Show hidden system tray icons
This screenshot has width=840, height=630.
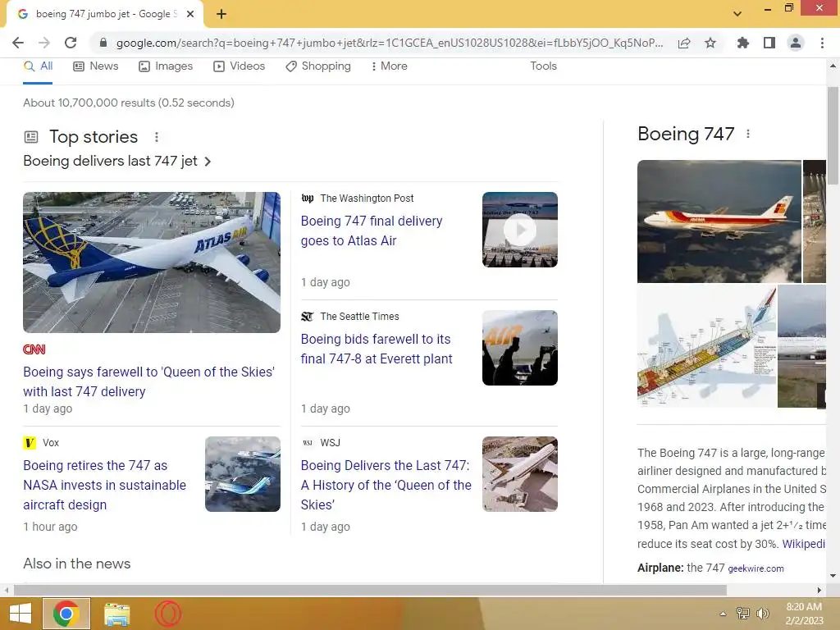click(723, 614)
